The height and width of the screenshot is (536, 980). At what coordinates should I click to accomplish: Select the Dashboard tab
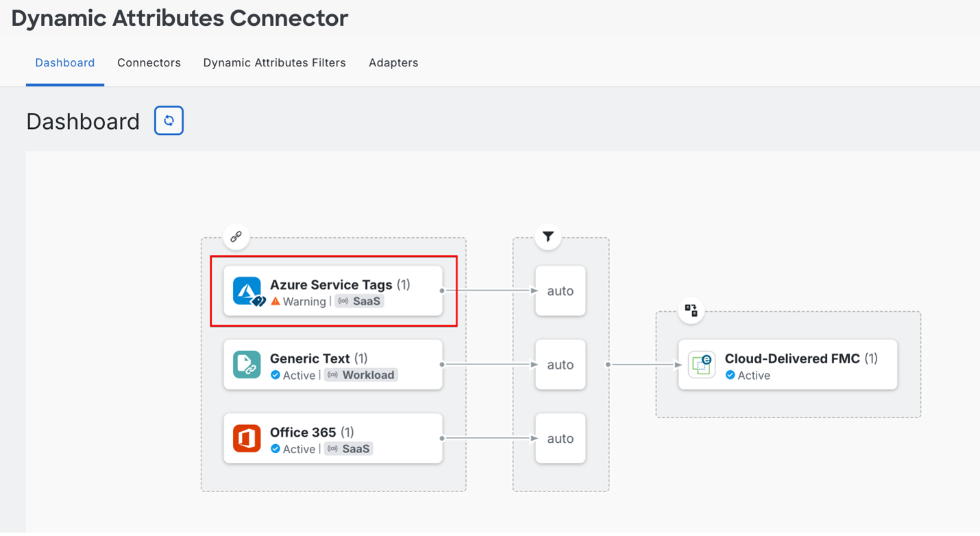coord(65,62)
